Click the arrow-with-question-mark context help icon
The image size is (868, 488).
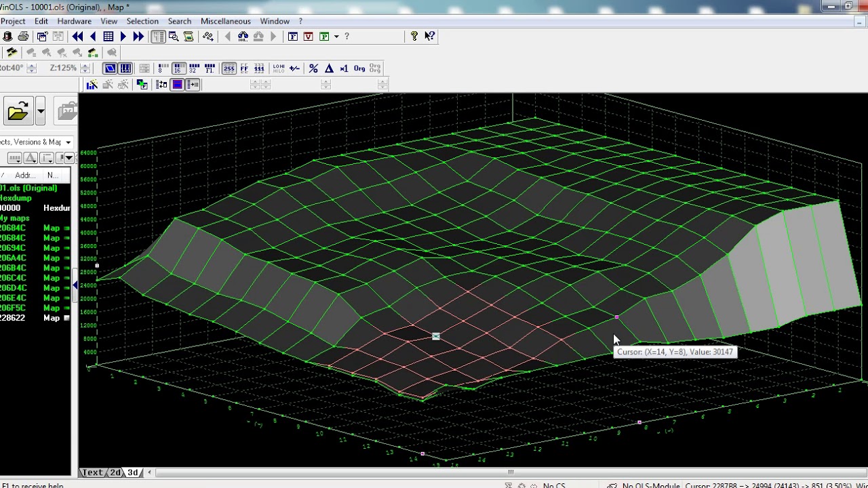pyautogui.click(x=430, y=37)
